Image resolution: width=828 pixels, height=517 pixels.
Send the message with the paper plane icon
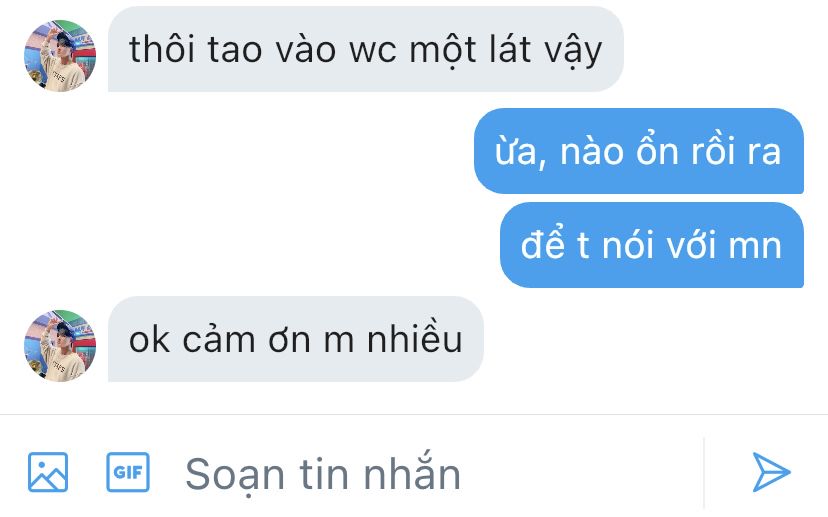771,472
